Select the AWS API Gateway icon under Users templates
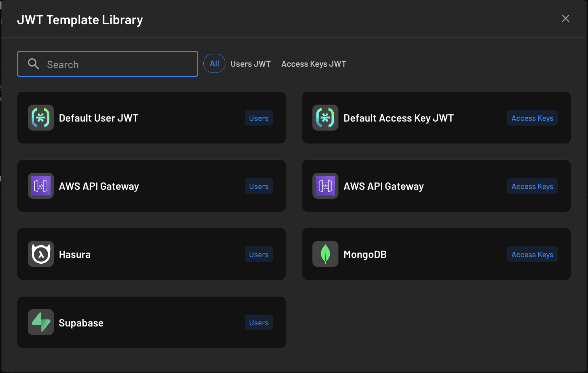Image resolution: width=588 pixels, height=373 pixels. [40, 186]
